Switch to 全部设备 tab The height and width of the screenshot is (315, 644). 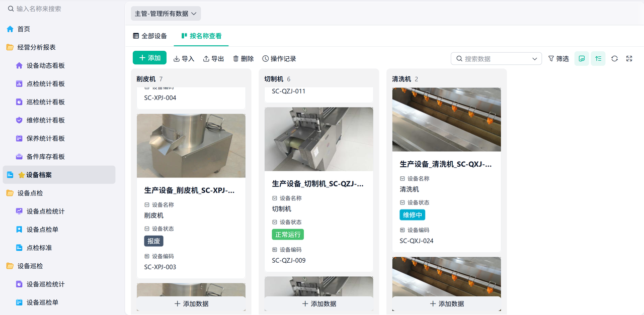click(x=150, y=36)
